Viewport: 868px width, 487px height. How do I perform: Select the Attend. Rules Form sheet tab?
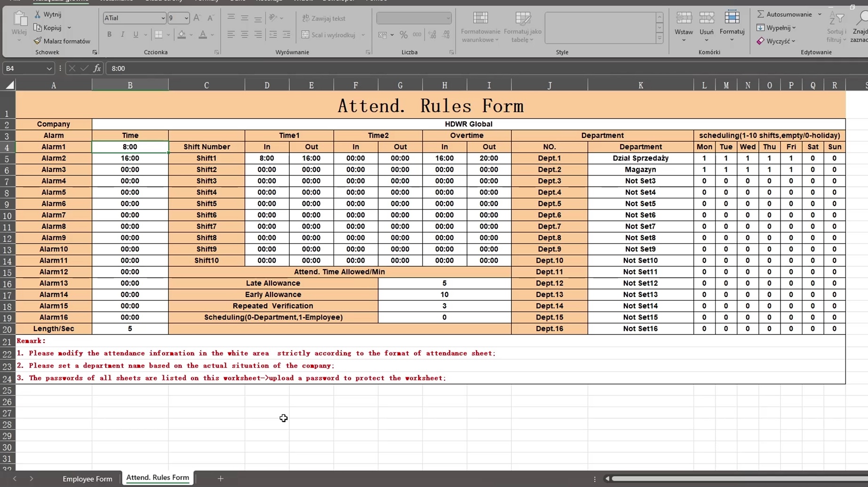tap(158, 478)
